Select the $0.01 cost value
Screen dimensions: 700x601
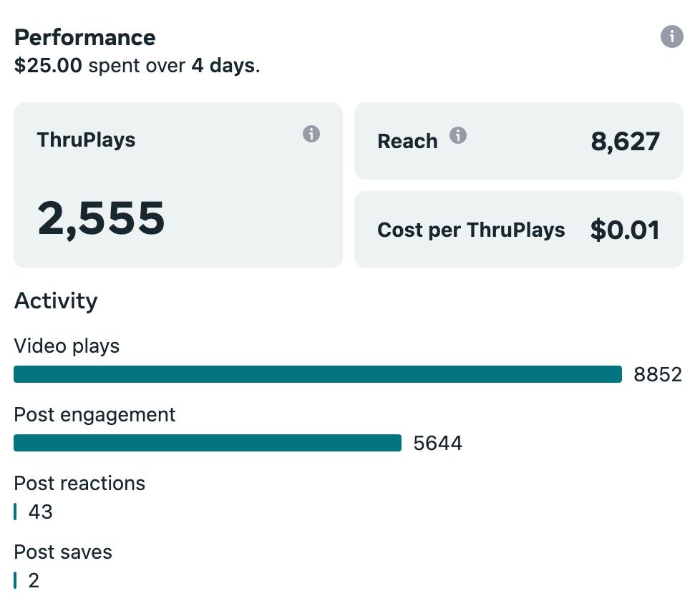pos(624,230)
